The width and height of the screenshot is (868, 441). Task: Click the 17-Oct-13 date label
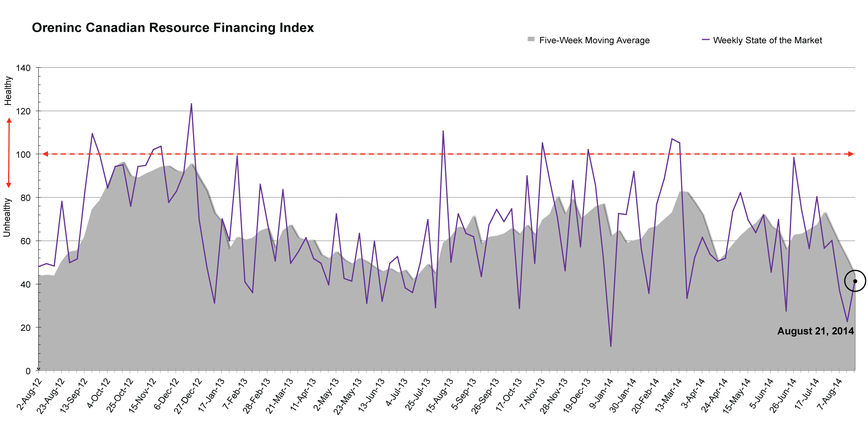click(509, 395)
